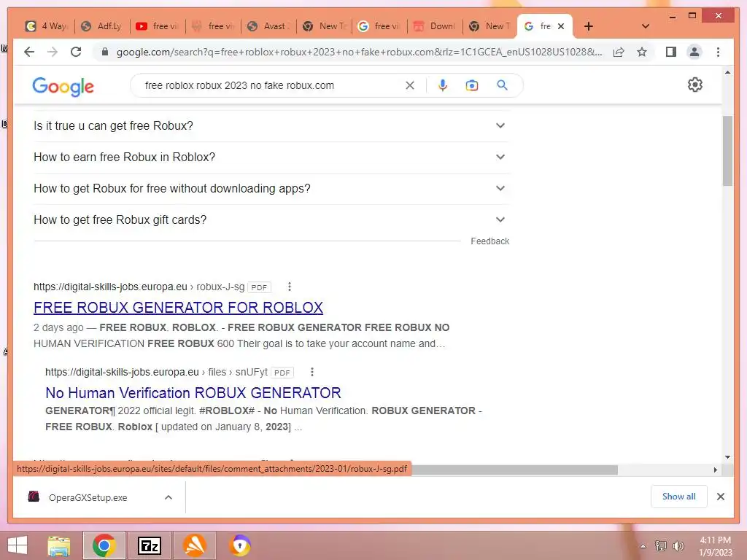Click the taskbar clock showing 4:11 PM
Image resolution: width=747 pixels, height=560 pixels.
(715, 546)
